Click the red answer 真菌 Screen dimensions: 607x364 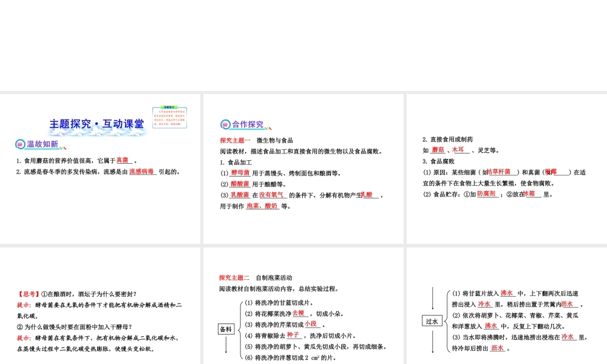pyautogui.click(x=123, y=160)
